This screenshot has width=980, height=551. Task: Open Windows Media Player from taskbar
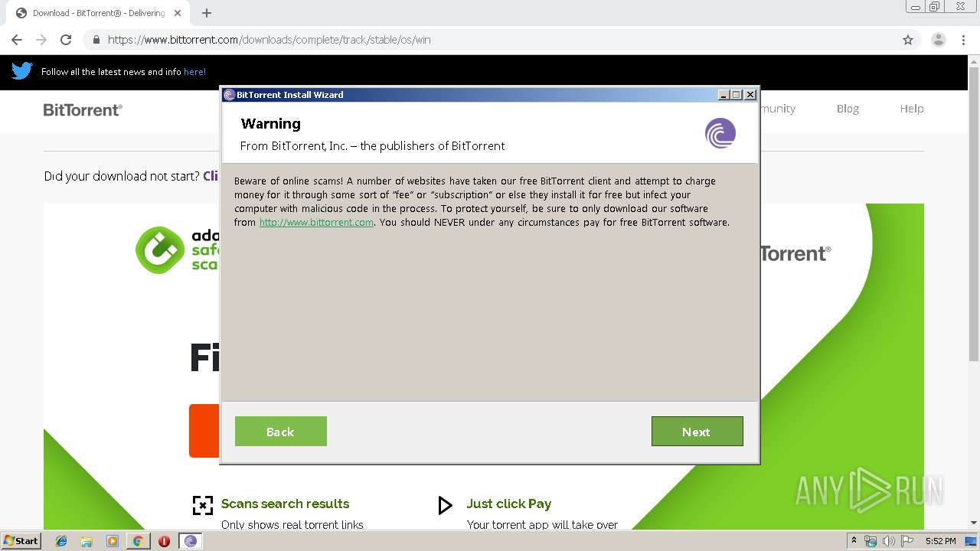click(113, 541)
